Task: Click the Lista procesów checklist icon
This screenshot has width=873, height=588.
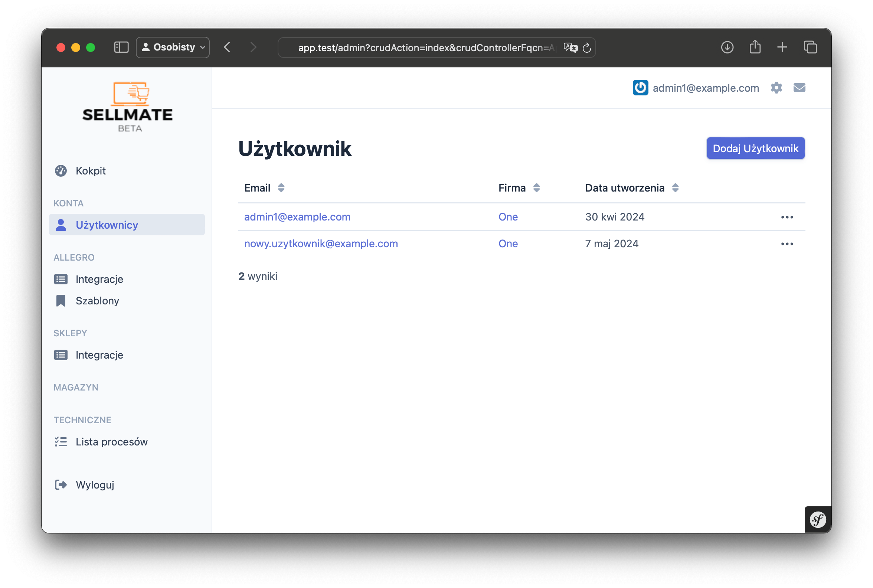Action: pyautogui.click(x=61, y=442)
